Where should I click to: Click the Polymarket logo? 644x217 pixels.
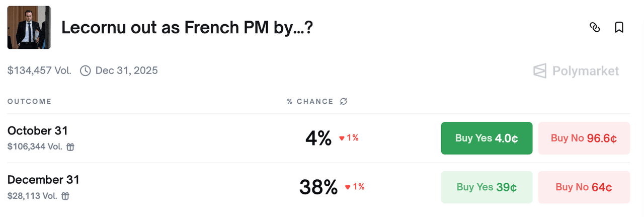pyautogui.click(x=576, y=71)
